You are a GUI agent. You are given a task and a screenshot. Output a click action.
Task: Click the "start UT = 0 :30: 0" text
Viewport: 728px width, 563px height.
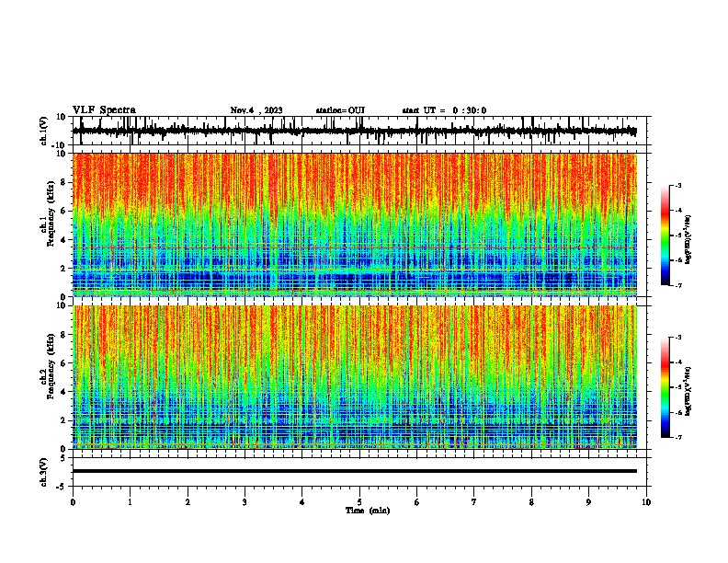tap(444, 110)
